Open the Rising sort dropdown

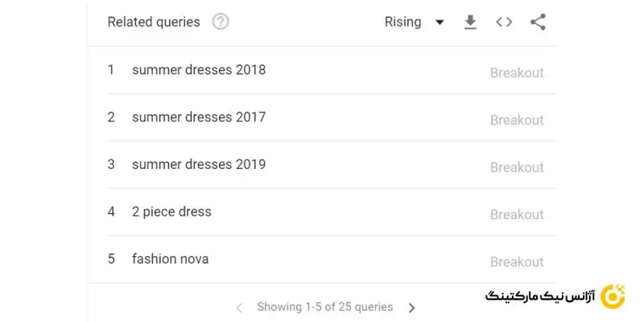[403, 23]
